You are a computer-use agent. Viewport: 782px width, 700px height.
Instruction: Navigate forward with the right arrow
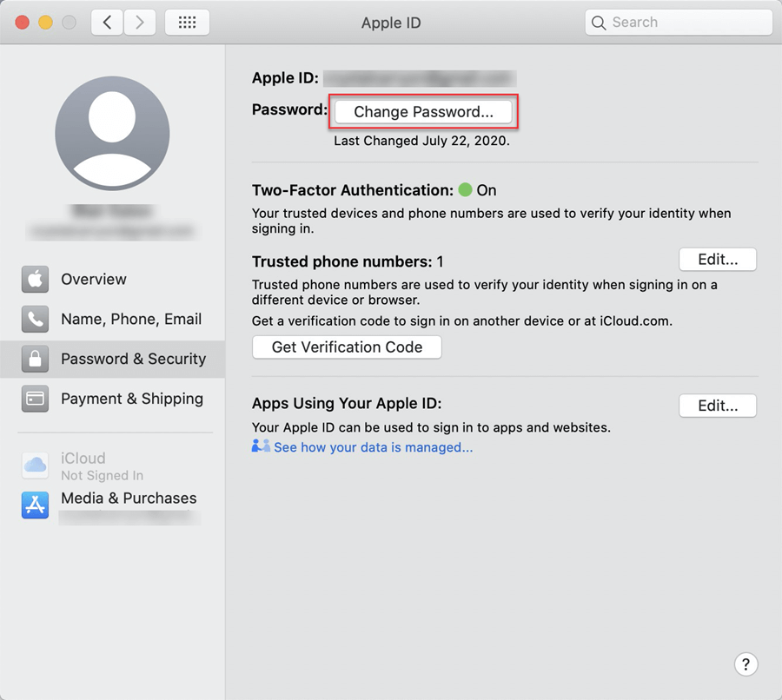point(139,22)
